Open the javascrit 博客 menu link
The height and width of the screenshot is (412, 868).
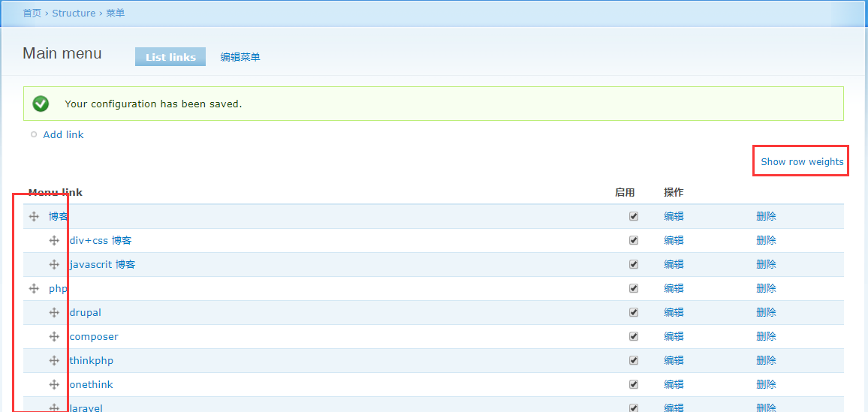point(103,264)
